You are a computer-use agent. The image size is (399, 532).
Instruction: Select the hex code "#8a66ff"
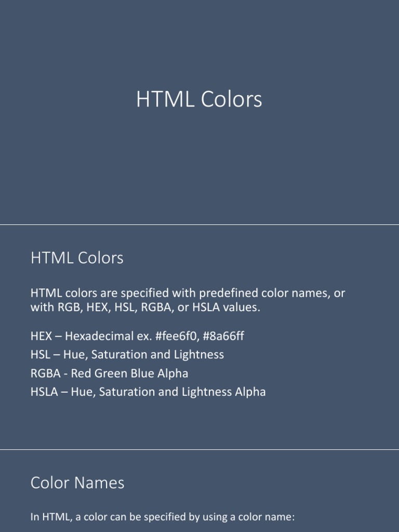point(223,336)
